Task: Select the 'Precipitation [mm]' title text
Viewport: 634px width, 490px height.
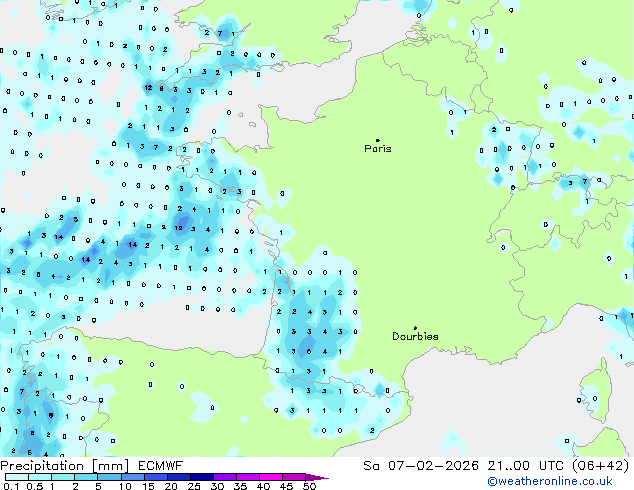Action: click(65, 466)
